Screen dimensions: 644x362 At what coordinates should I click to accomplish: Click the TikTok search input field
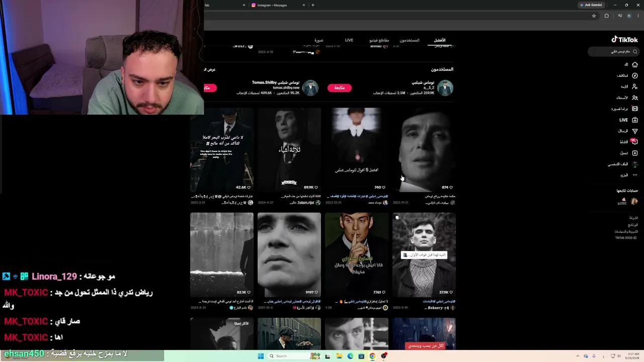615,51
